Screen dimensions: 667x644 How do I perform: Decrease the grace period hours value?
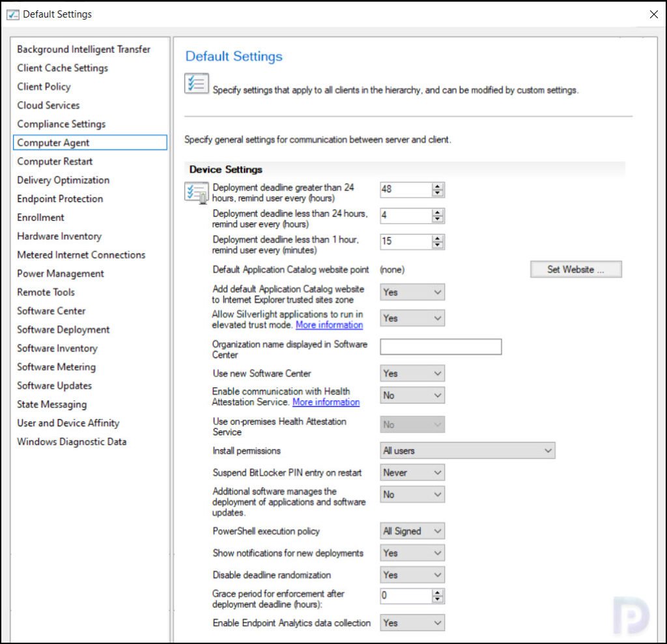point(438,599)
